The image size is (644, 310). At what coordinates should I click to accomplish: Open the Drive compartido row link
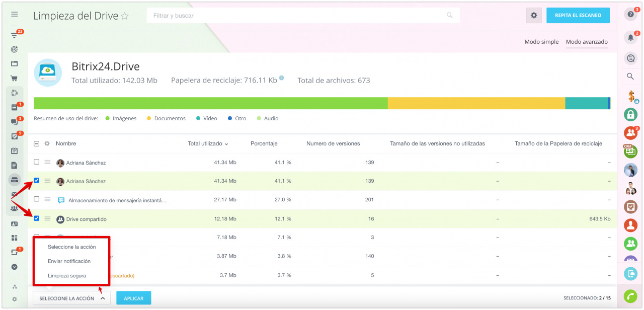coord(87,219)
